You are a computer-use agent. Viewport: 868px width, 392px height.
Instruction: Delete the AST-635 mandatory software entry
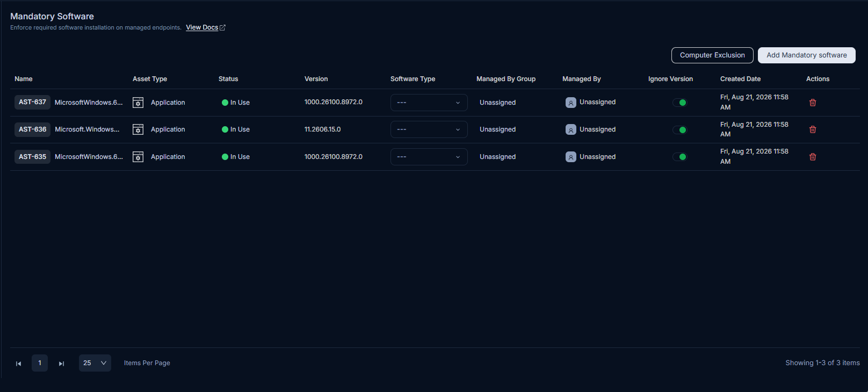pyautogui.click(x=813, y=157)
